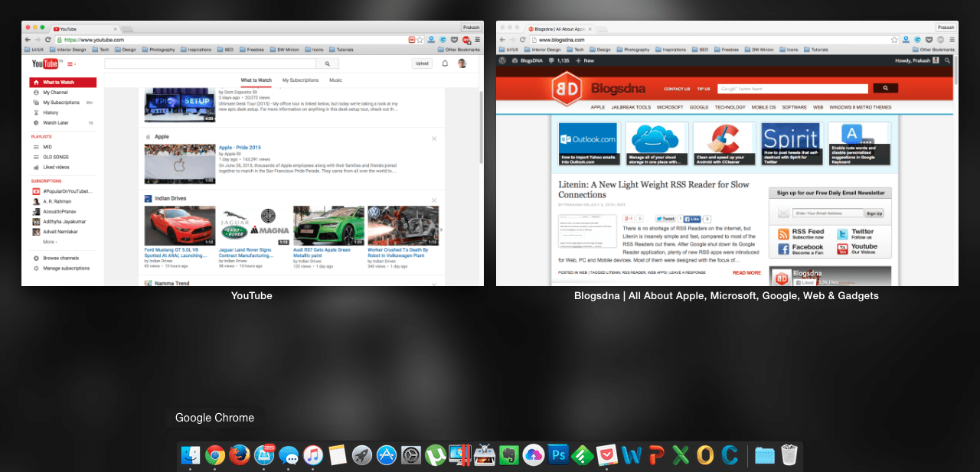Viewport: 980px width, 472px height.
Task: Open Finder from the dock
Action: pyautogui.click(x=190, y=455)
